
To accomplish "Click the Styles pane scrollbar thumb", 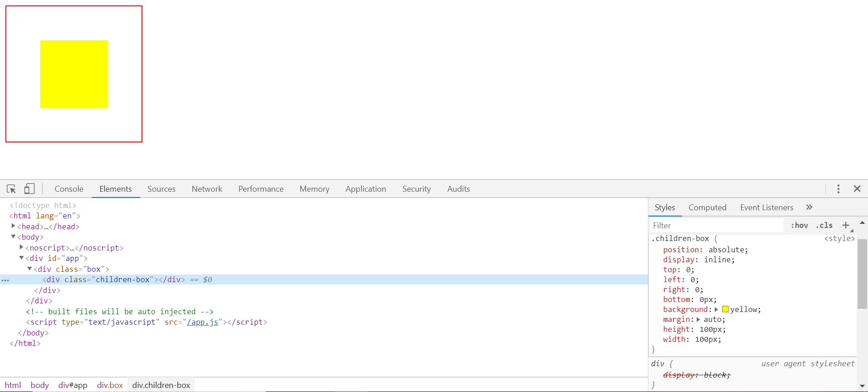I will (x=862, y=274).
